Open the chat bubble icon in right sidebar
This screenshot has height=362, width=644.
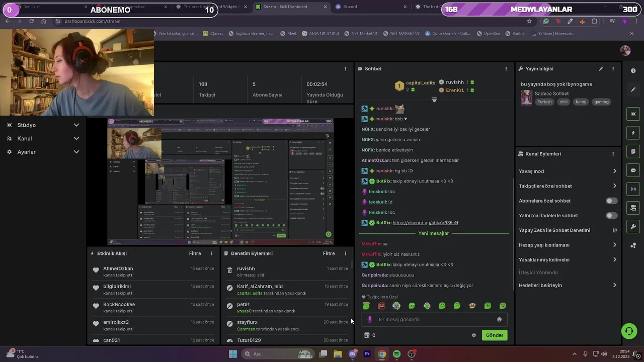(633, 170)
